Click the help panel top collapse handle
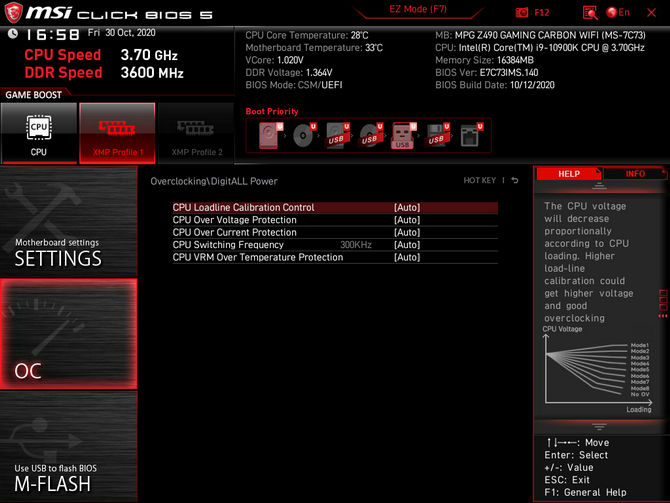The width and height of the screenshot is (670, 503). click(x=599, y=186)
